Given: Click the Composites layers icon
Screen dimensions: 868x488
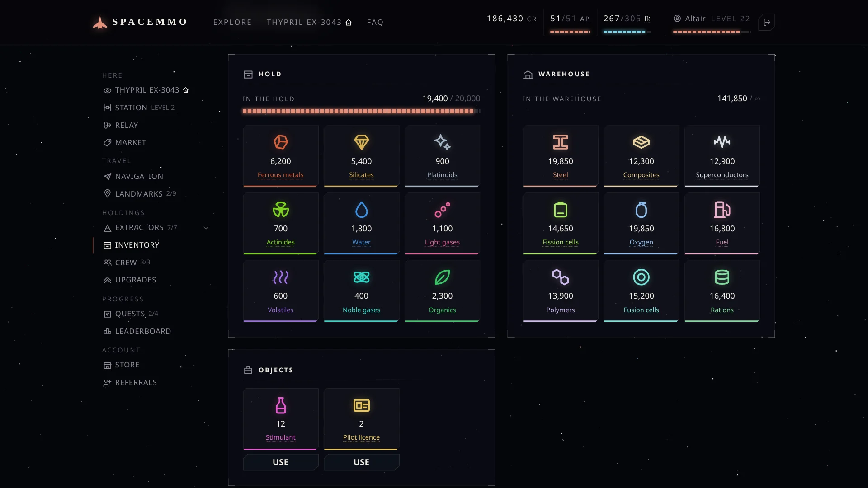Looking at the screenshot, I should tap(641, 142).
